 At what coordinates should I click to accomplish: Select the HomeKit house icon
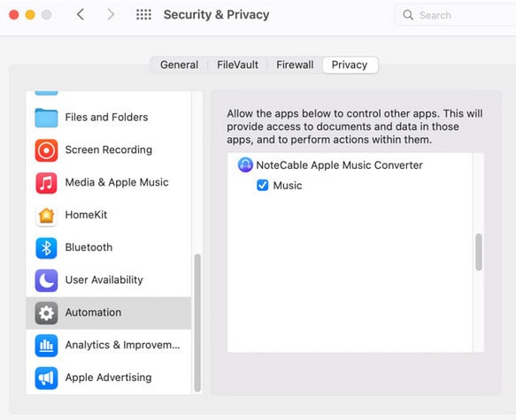coord(46,215)
